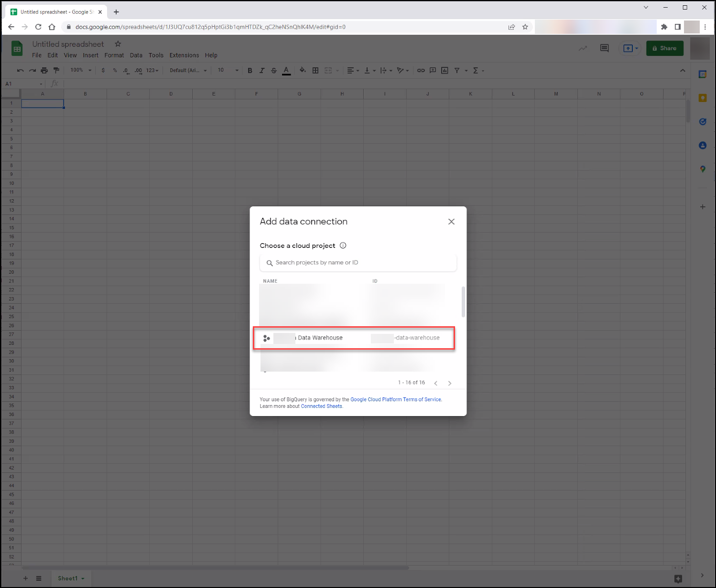Star the Untitled spreadsheet title
Viewport: 716px width, 588px height.
[x=118, y=44]
